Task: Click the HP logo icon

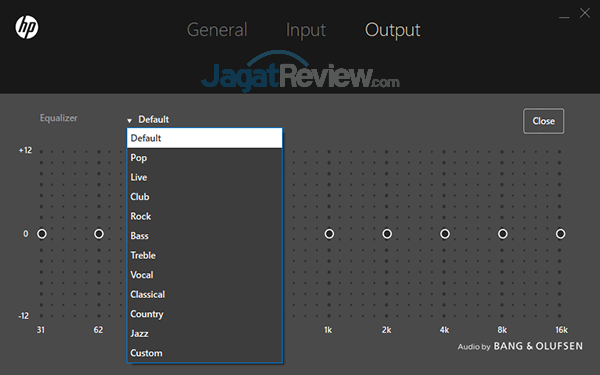Action: (27, 27)
